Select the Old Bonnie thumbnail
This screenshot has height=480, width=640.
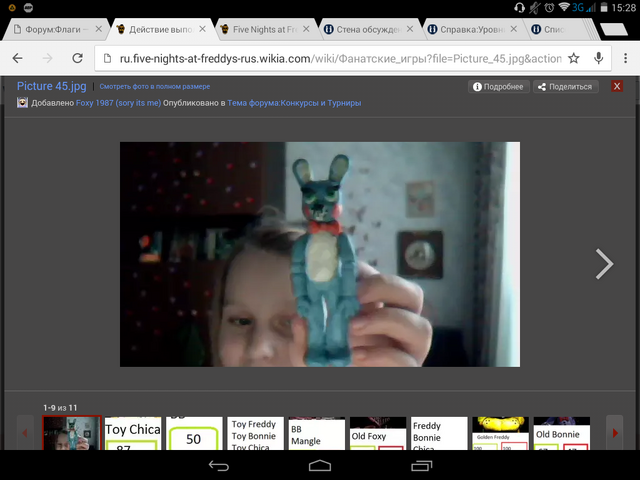562,433
